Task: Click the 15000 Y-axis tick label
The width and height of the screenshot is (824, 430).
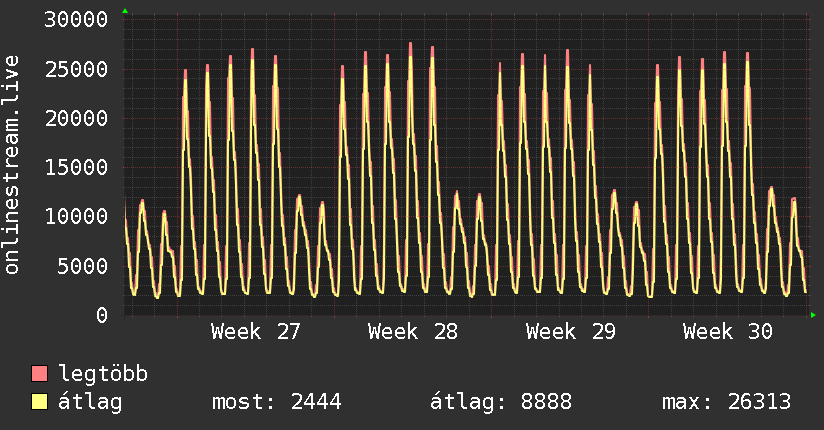Action: pyautogui.click(x=76, y=168)
